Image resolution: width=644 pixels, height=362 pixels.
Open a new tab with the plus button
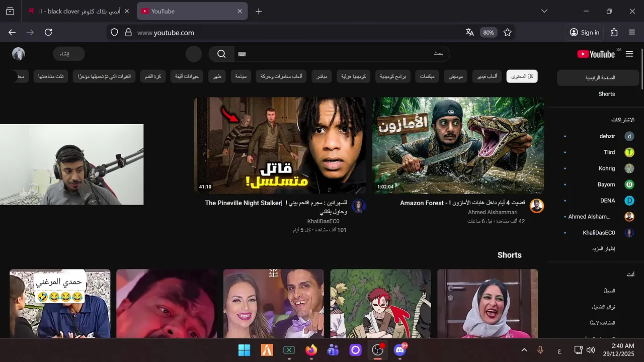[x=259, y=11]
